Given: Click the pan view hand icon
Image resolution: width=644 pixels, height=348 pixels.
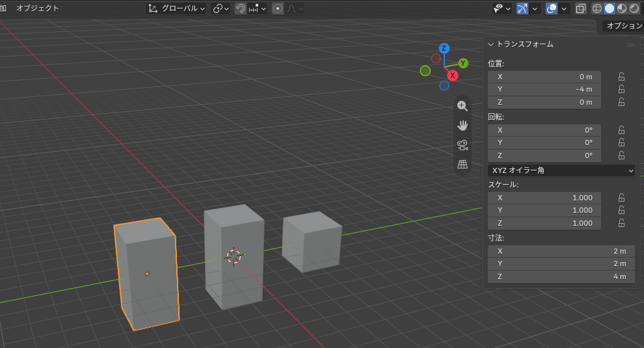Looking at the screenshot, I should tap(463, 126).
